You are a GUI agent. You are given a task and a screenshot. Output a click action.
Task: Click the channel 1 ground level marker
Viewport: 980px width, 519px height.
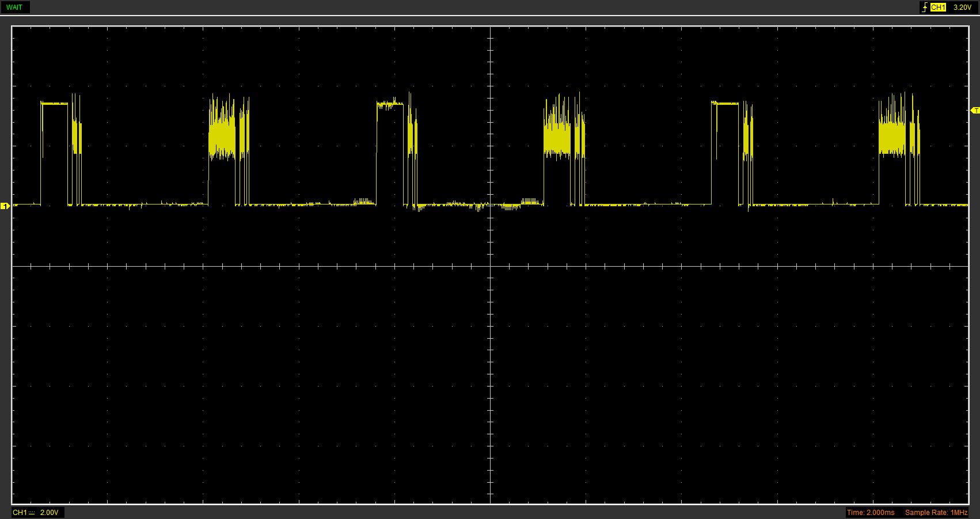click(5, 206)
